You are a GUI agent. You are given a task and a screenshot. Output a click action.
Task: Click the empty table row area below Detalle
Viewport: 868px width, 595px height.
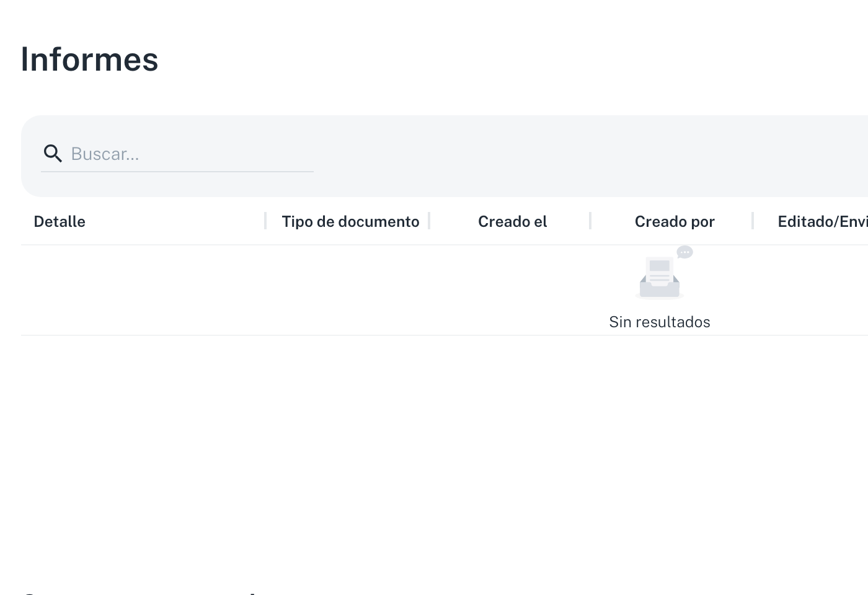143,290
